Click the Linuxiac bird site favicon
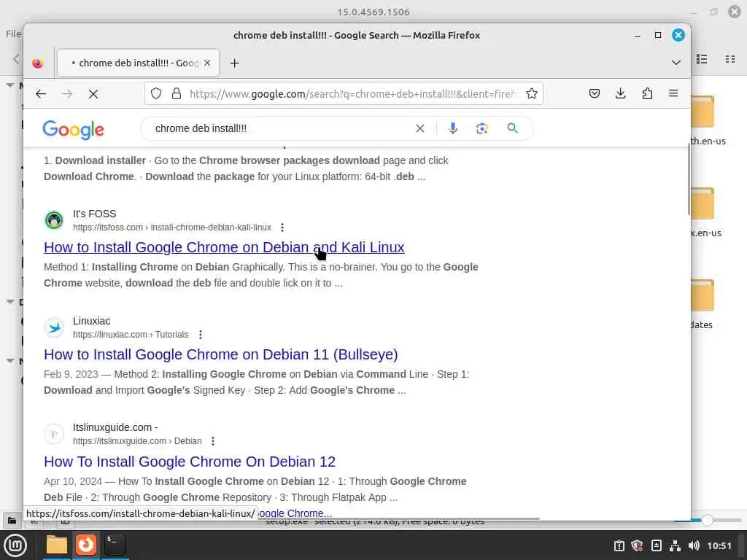The width and height of the screenshot is (747, 560). coord(54,327)
